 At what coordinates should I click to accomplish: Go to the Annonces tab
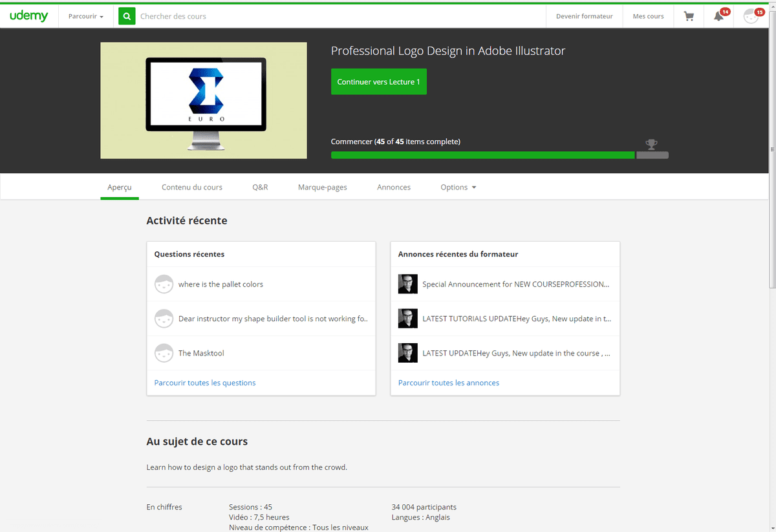pos(394,187)
